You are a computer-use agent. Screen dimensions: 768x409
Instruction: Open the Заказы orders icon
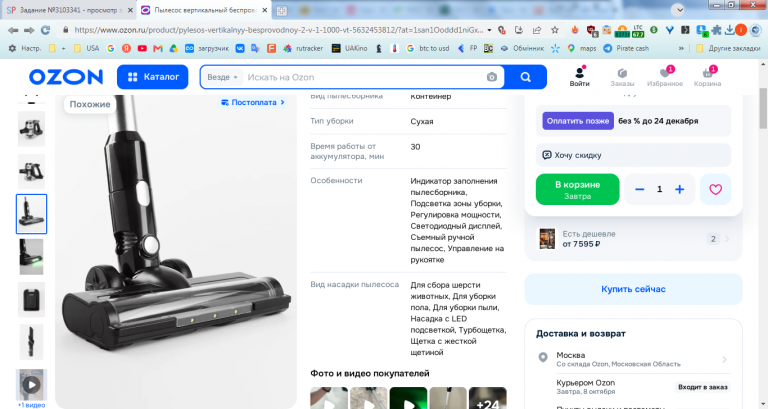click(622, 77)
